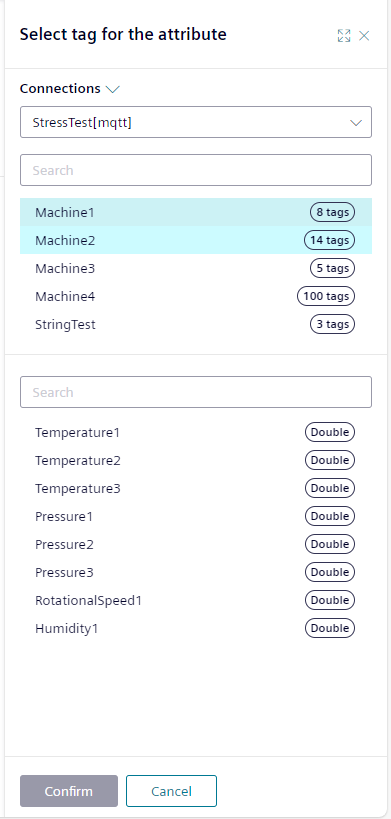391x819 pixels.
Task: Choose the Temperature2 tag
Action: tap(196, 460)
